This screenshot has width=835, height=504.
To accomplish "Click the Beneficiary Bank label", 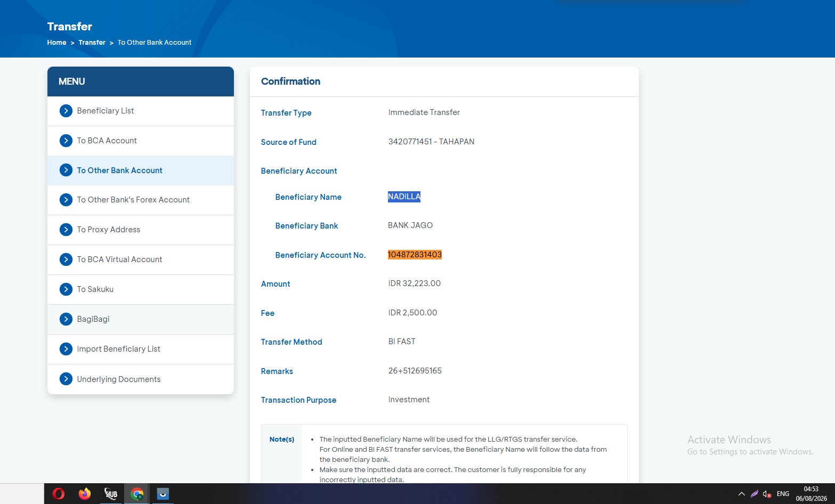I will point(306,226).
